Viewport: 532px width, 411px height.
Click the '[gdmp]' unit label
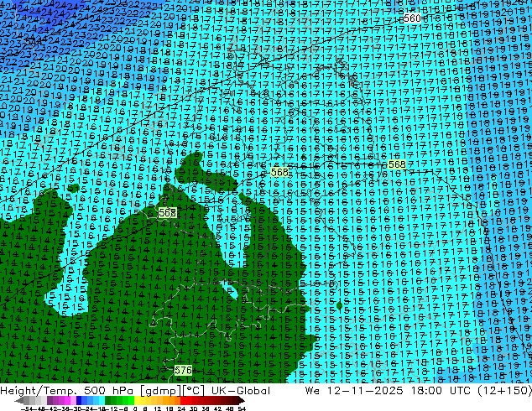pos(160,391)
